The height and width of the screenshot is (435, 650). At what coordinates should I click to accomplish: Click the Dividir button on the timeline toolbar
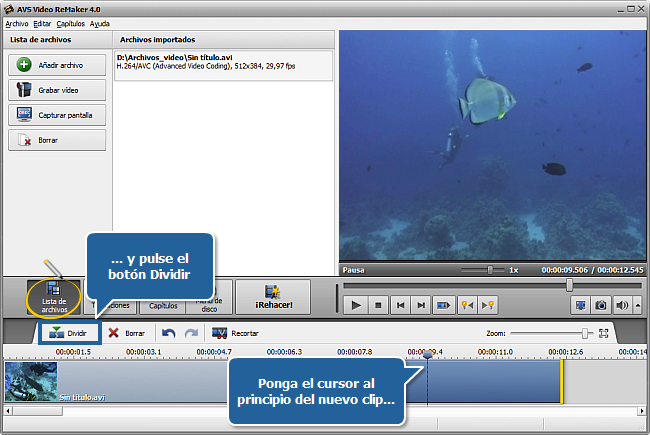(69, 333)
